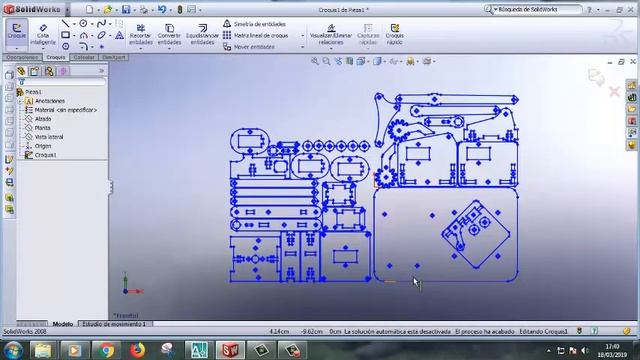Open the DimXpertManager panel tab
Screen dimensions: 640x360
[63, 71]
